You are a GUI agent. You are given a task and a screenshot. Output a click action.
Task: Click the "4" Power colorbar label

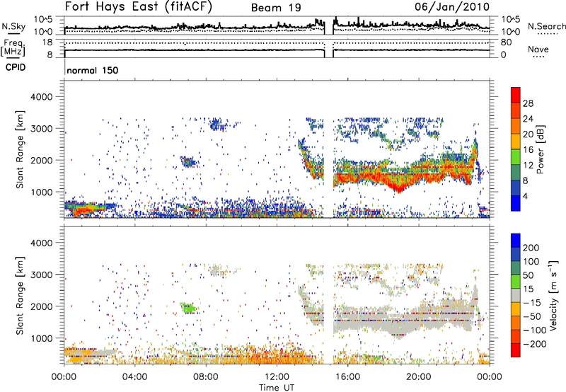pos(526,196)
